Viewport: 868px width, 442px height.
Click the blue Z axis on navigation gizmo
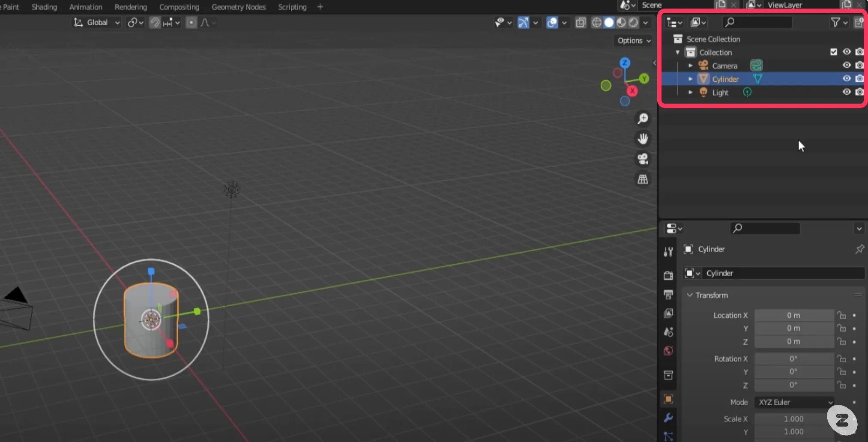[625, 63]
